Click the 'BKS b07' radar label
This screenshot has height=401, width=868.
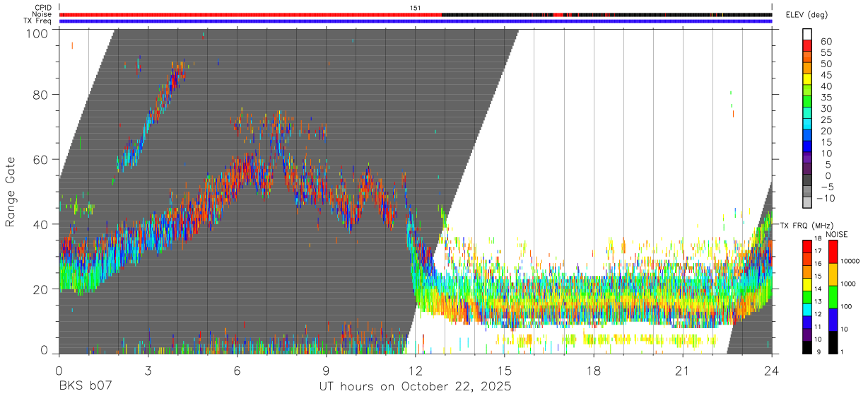pos(86,387)
